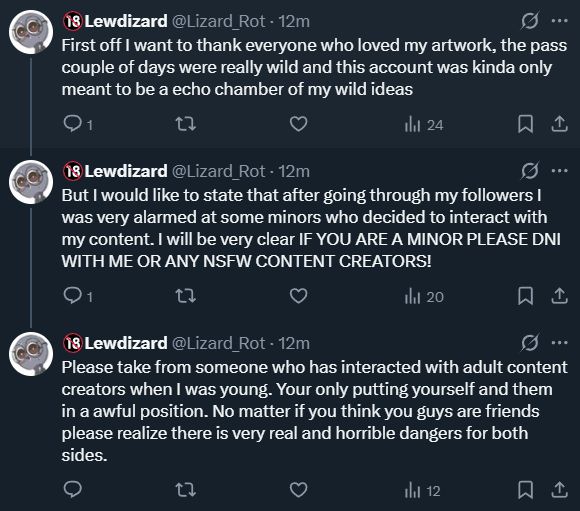Like the tweet about minors interacting
The height and width of the screenshot is (511, 580).
coord(299,296)
